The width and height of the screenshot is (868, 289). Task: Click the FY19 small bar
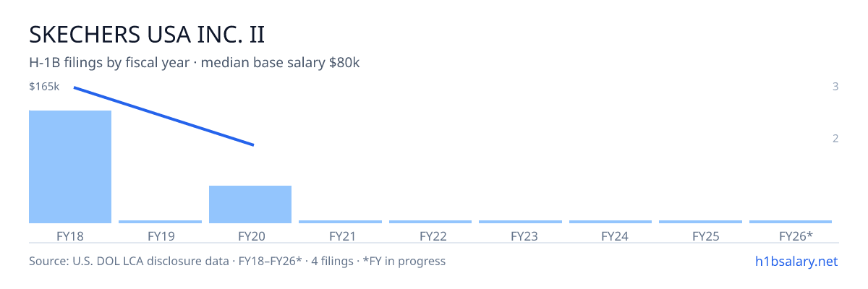pyautogui.click(x=160, y=222)
